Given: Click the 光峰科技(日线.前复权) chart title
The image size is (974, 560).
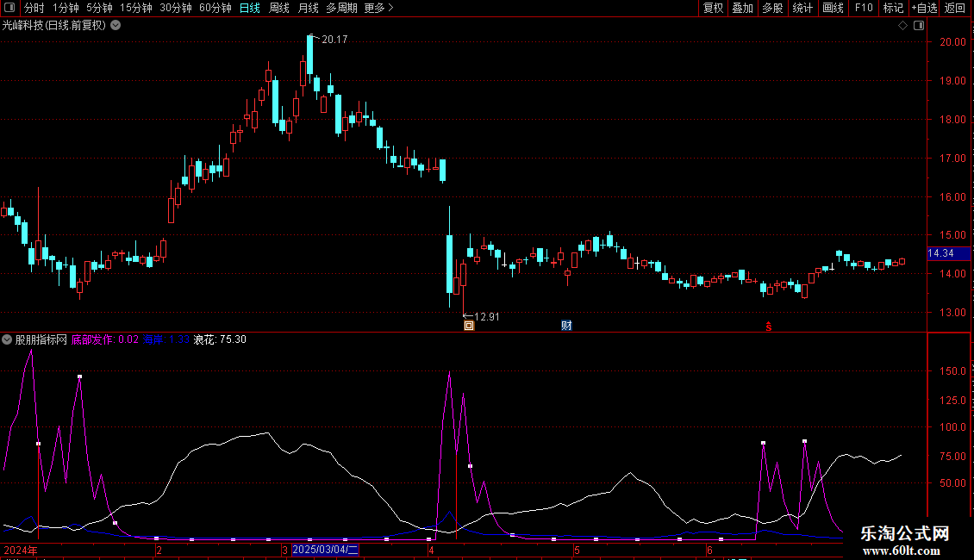Looking at the screenshot, I should pyautogui.click(x=54, y=26).
